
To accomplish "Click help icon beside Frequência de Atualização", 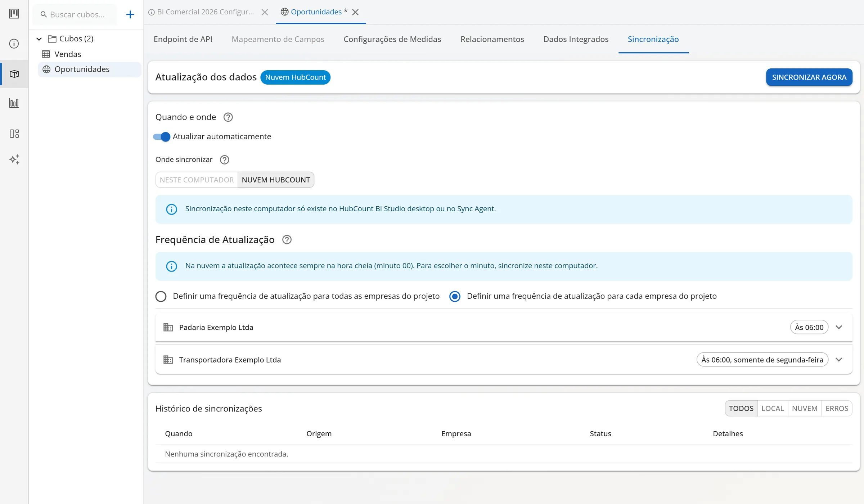I will click(287, 239).
